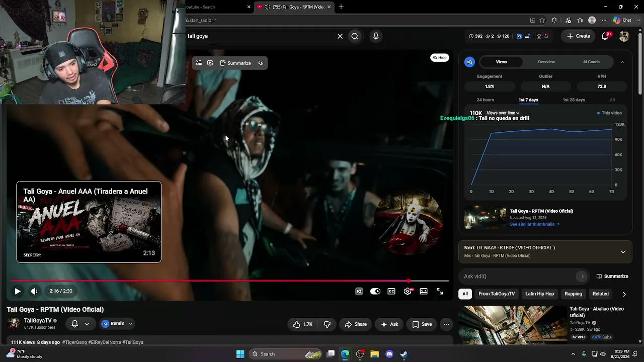Open the Abaliao video thumbnail
The height and width of the screenshot is (362, 644).
tap(512, 325)
